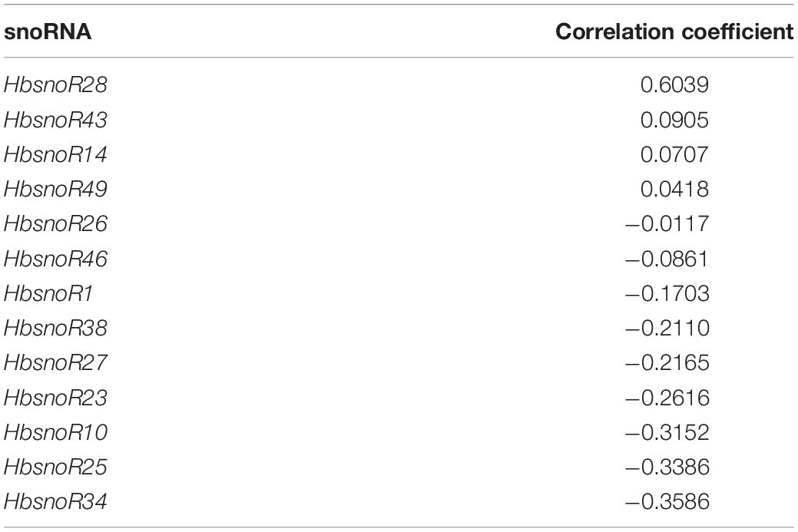Click the 0.0905 coefficient value

click(674, 120)
